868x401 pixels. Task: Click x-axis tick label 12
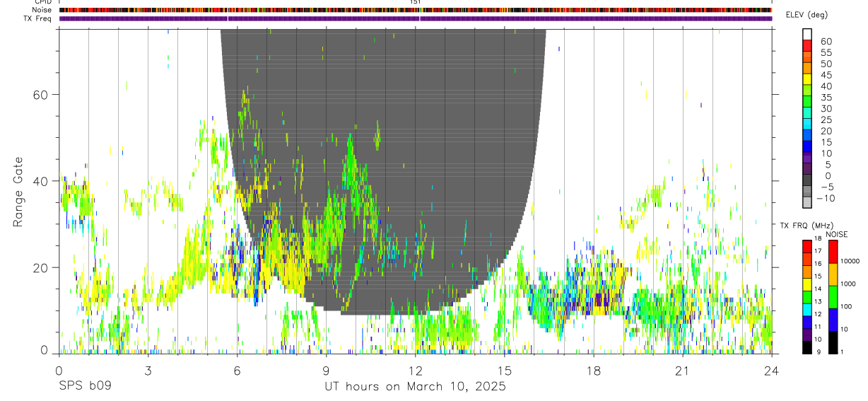click(x=415, y=371)
